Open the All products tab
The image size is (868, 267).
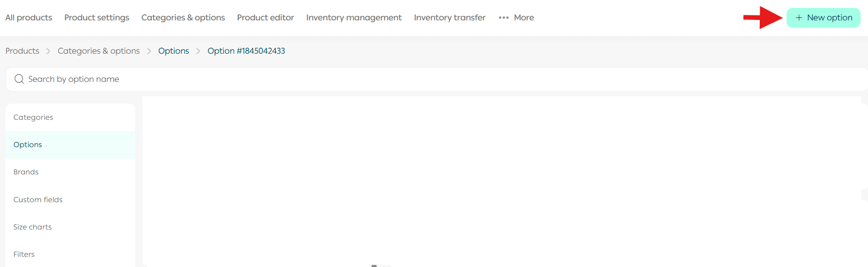pyautogui.click(x=29, y=18)
